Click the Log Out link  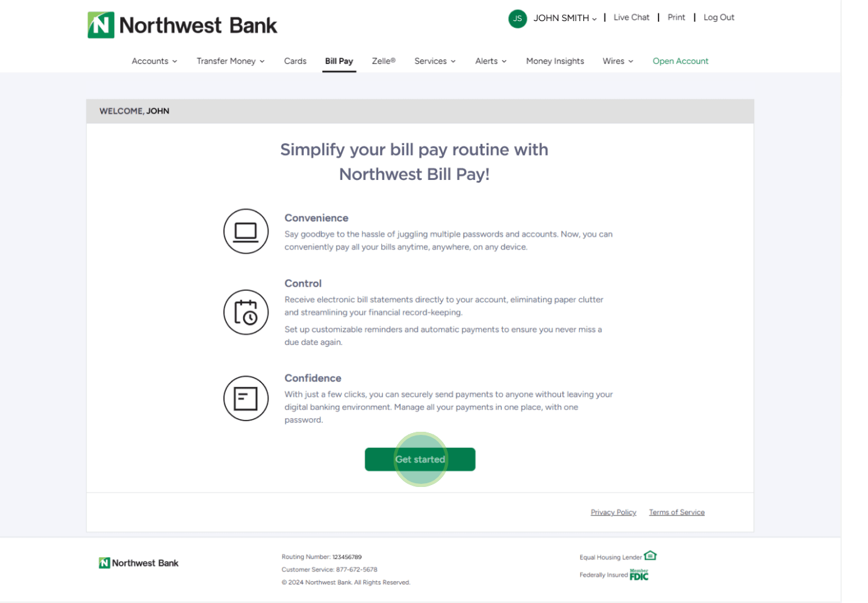pyautogui.click(x=719, y=17)
